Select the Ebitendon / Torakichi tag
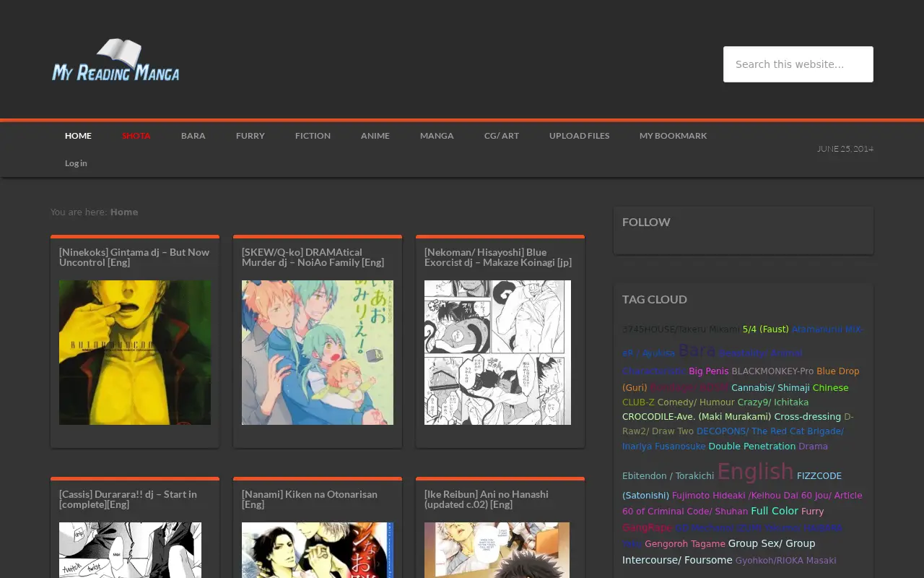Image resolution: width=924 pixels, height=578 pixels. [x=668, y=476]
